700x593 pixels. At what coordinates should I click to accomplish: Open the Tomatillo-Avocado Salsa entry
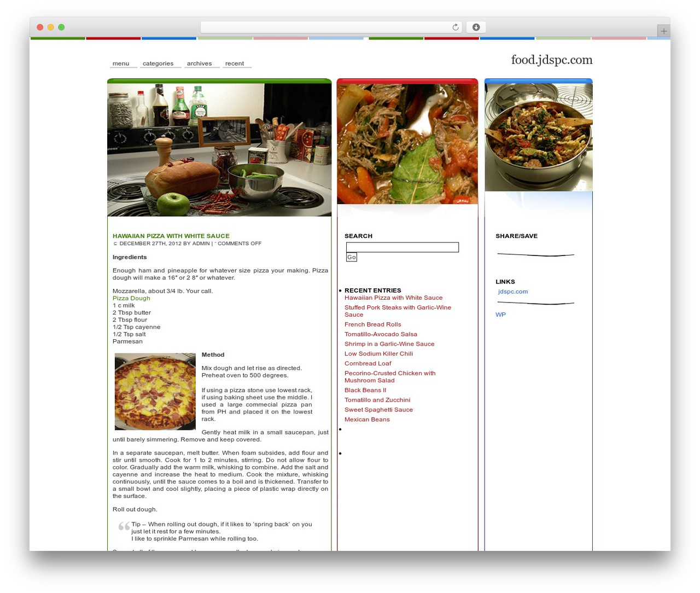point(381,334)
